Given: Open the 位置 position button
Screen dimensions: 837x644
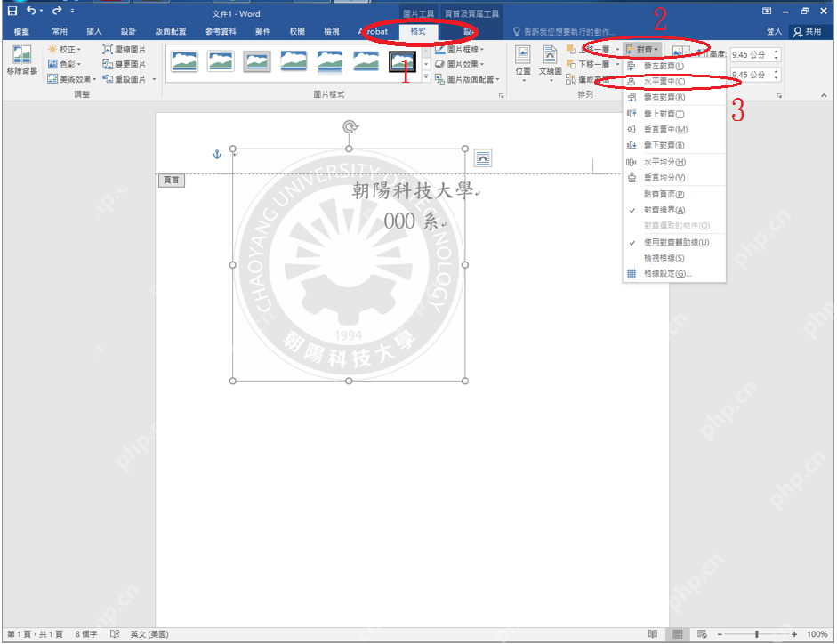Looking at the screenshot, I should click(523, 64).
